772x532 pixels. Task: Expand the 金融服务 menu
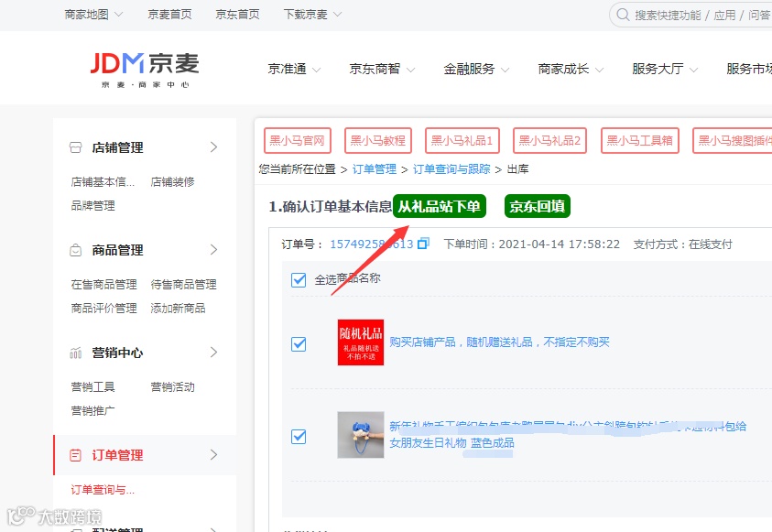coord(476,69)
